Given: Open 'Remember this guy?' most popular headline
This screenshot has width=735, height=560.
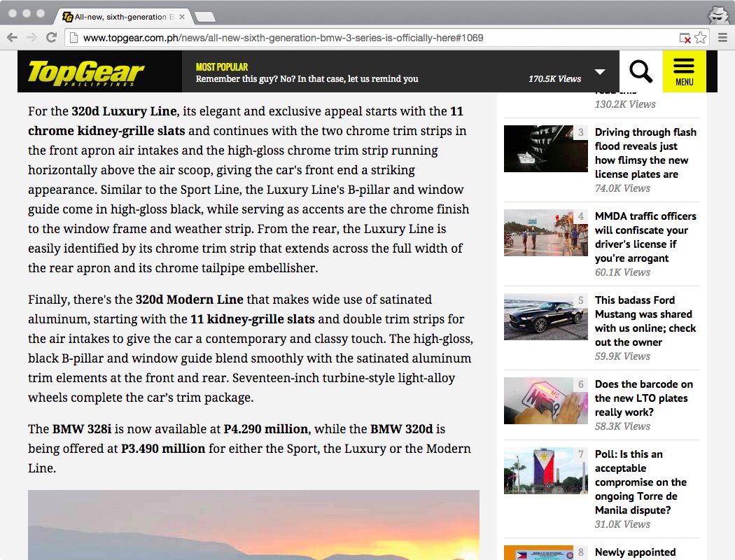Looking at the screenshot, I should pyautogui.click(x=307, y=78).
